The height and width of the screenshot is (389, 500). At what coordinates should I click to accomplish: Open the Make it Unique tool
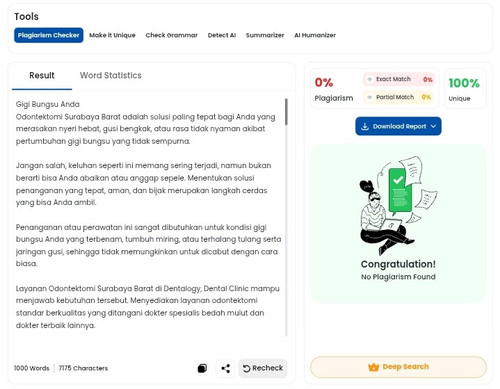click(x=112, y=35)
